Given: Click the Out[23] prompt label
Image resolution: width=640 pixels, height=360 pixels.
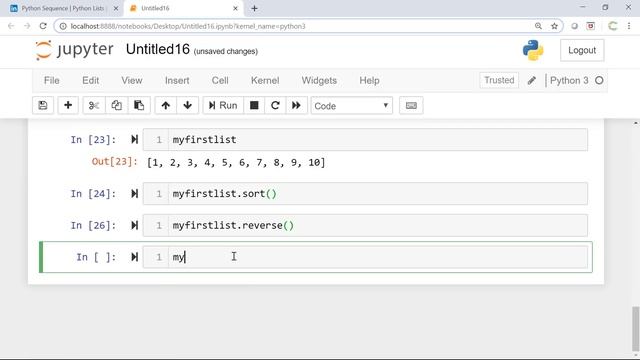Looking at the screenshot, I should [115, 162].
